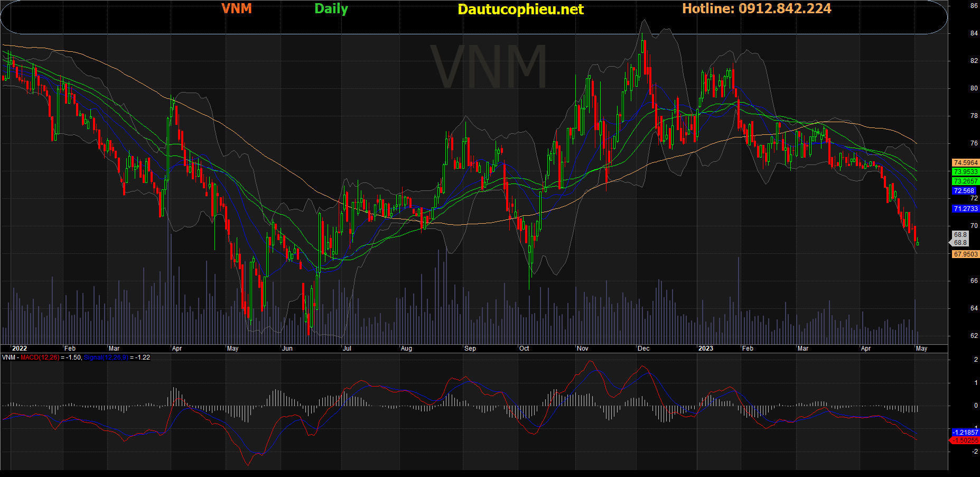
Task: Click the Nov marker on time axis
Action: click(x=583, y=348)
